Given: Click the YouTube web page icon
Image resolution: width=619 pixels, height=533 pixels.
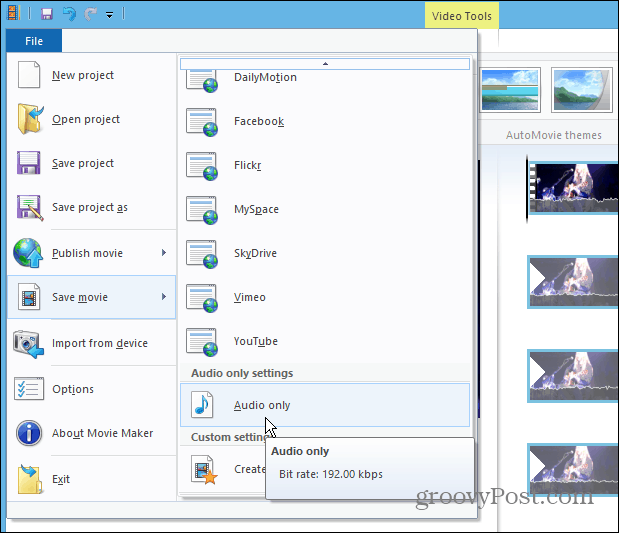Looking at the screenshot, I should click(x=202, y=342).
